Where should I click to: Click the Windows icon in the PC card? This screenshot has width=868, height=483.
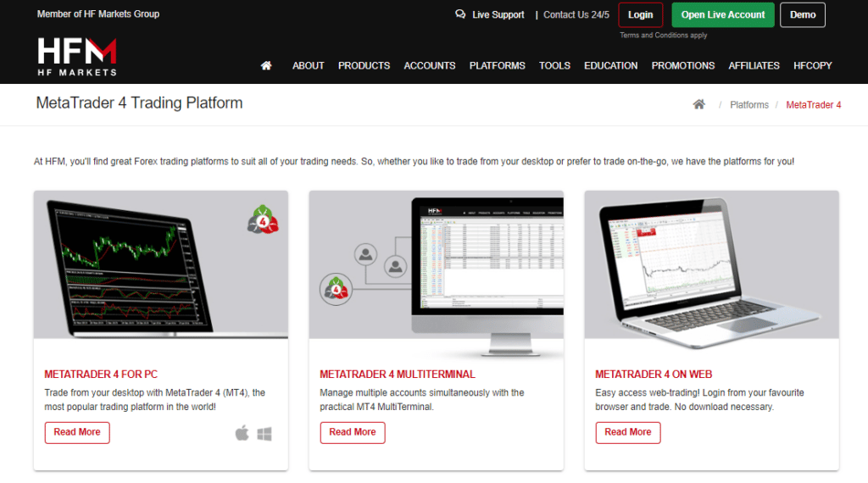tap(264, 434)
